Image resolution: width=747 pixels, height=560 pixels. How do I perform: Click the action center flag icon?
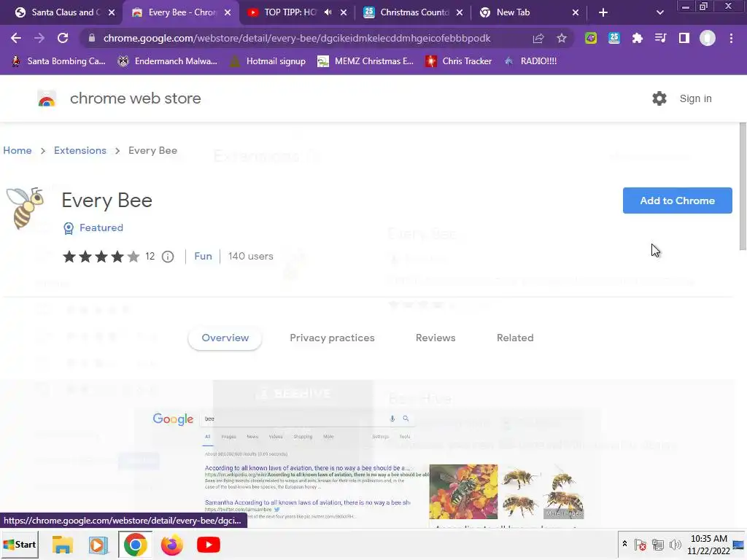pos(640,545)
